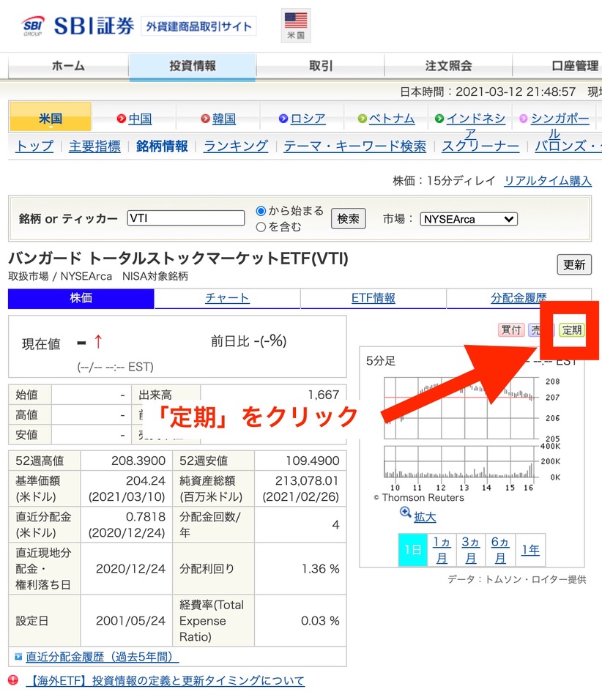
Task: Open the 注文照会 menu tab
Action: [x=448, y=66]
